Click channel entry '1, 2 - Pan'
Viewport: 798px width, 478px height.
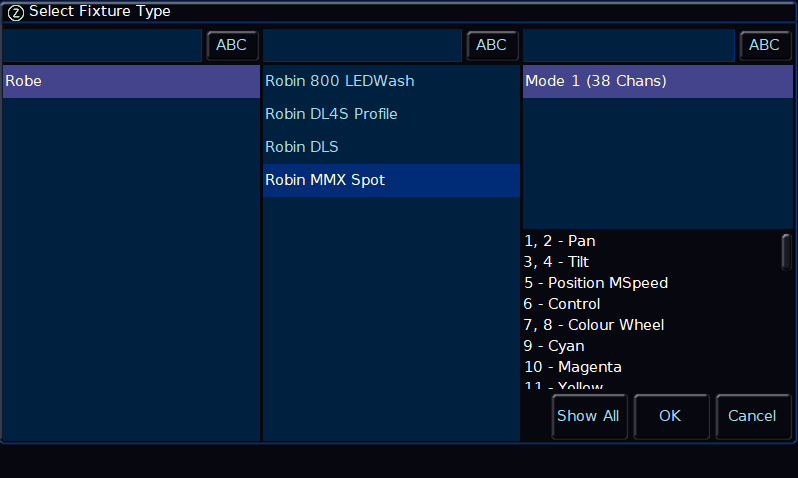pos(560,241)
